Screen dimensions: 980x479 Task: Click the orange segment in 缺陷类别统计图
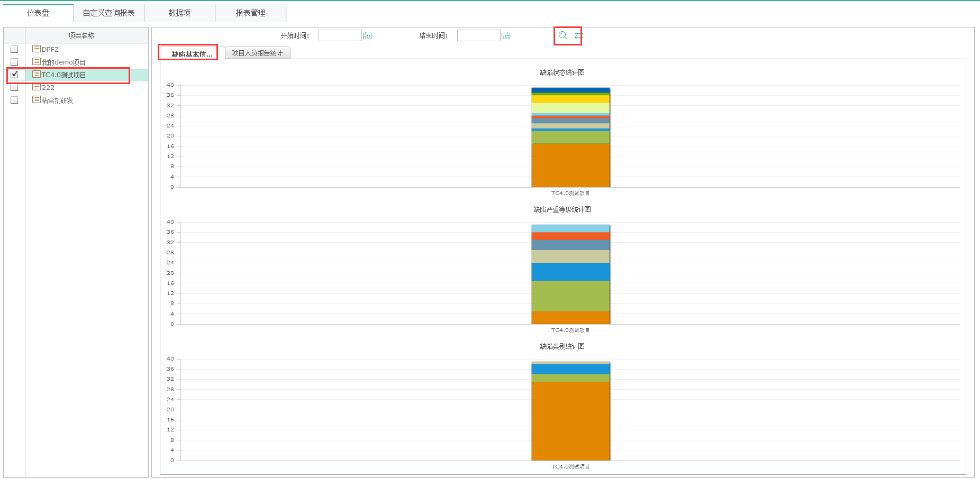570,420
